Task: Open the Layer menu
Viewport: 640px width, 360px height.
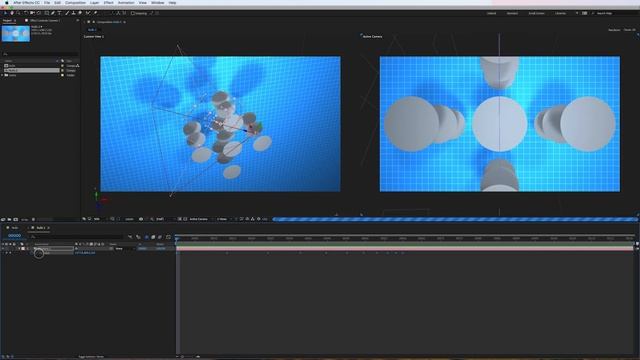Action: 94,2
